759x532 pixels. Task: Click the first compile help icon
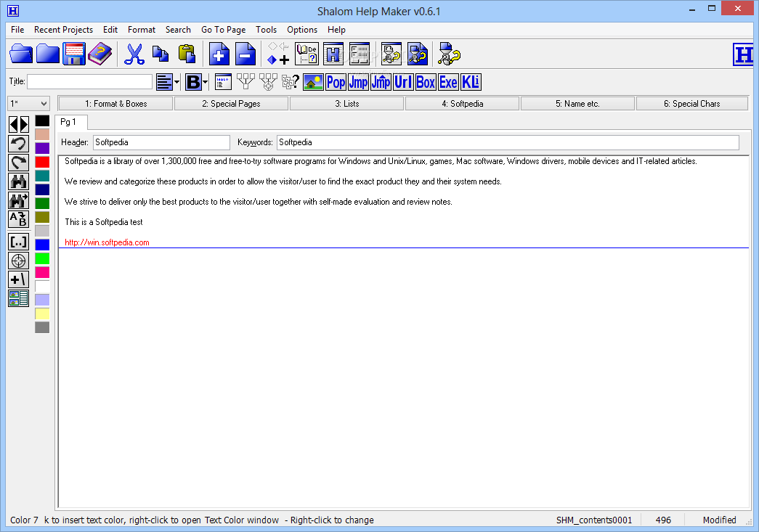[x=391, y=54]
